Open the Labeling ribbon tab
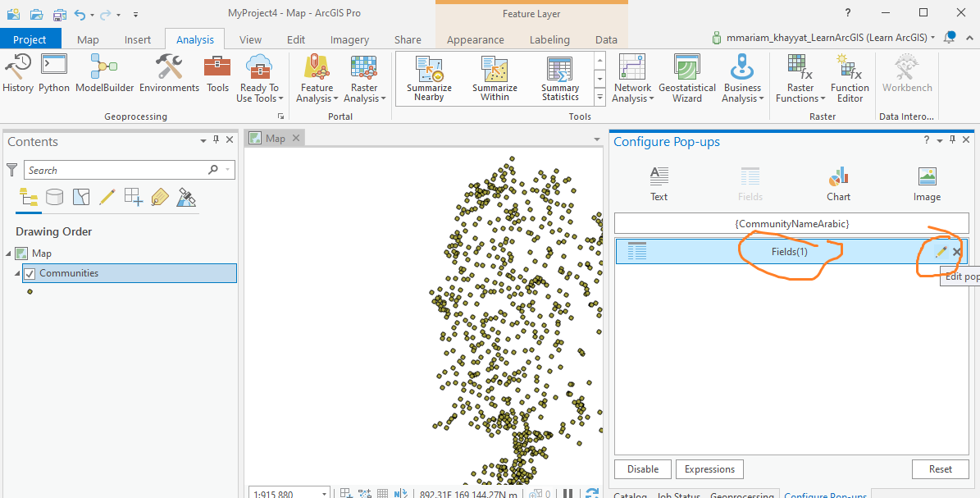Screen dimensions: 980x498 click(549, 39)
